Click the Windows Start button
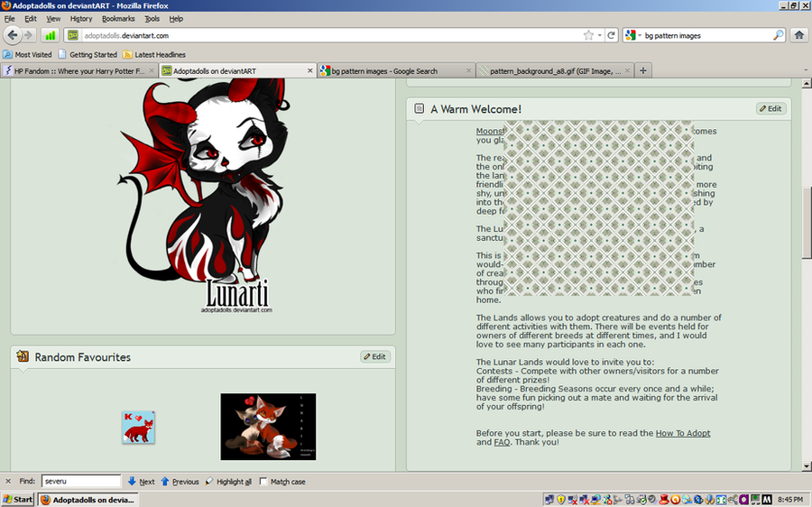The image size is (812, 507). pos(18,499)
